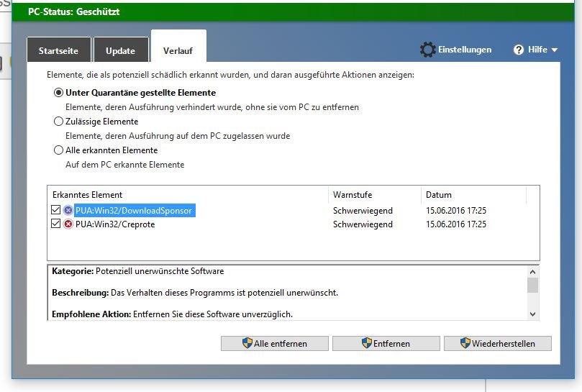The width and height of the screenshot is (582, 392).
Task: Uncheck the PUA:Win32/Creprote checkbox
Action: click(55, 224)
